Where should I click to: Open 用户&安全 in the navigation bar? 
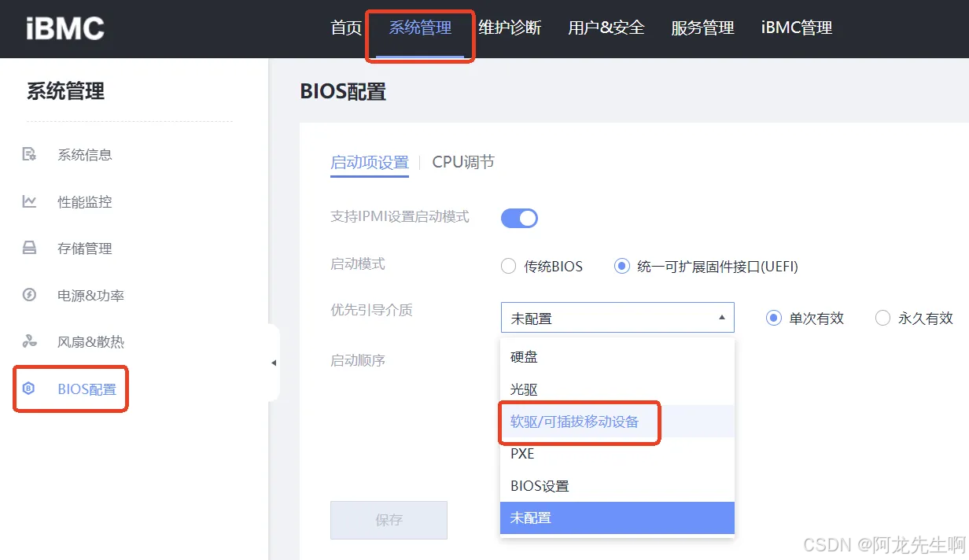point(606,28)
